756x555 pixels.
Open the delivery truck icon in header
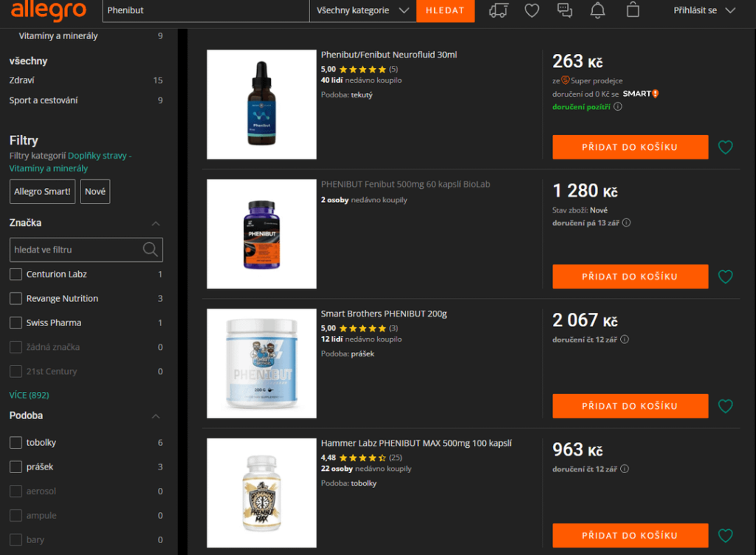[x=498, y=10]
